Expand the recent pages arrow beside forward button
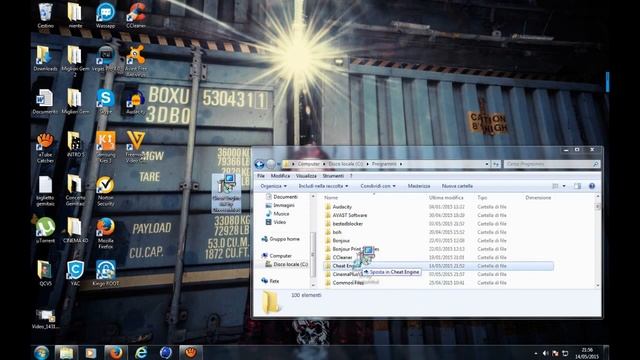The width and height of the screenshot is (640, 360). (278, 164)
